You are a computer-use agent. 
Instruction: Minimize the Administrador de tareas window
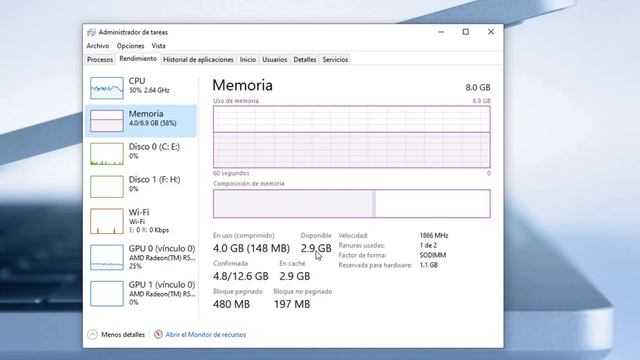coord(441,32)
